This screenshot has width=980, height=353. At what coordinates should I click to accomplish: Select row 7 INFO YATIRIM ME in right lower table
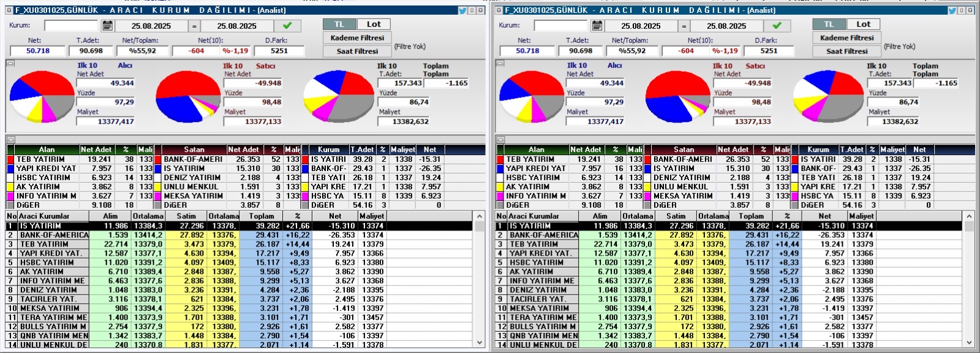[729, 281]
